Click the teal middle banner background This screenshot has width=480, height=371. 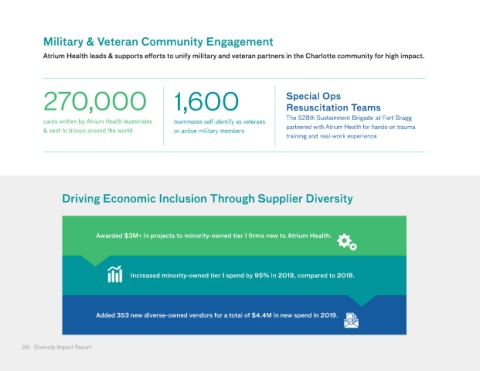click(234, 276)
